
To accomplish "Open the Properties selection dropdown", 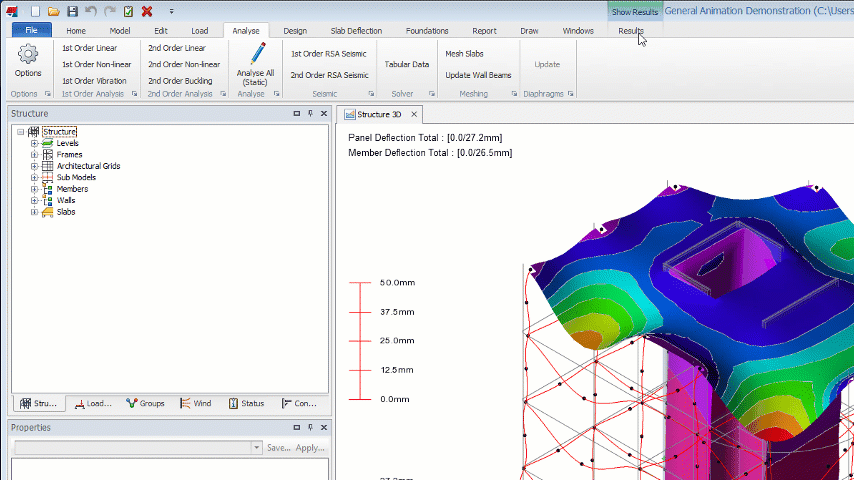I will [x=257, y=448].
